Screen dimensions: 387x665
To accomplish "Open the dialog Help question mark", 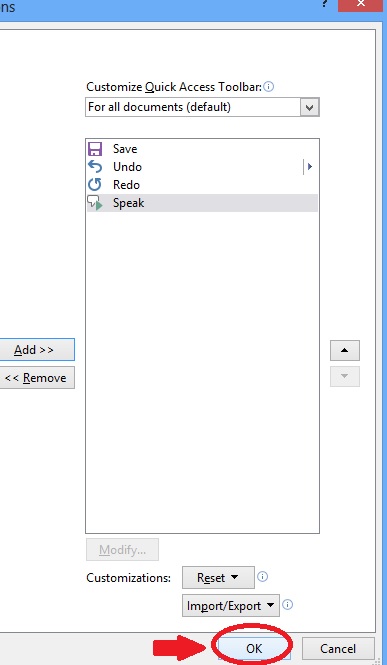I will click(325, 3).
